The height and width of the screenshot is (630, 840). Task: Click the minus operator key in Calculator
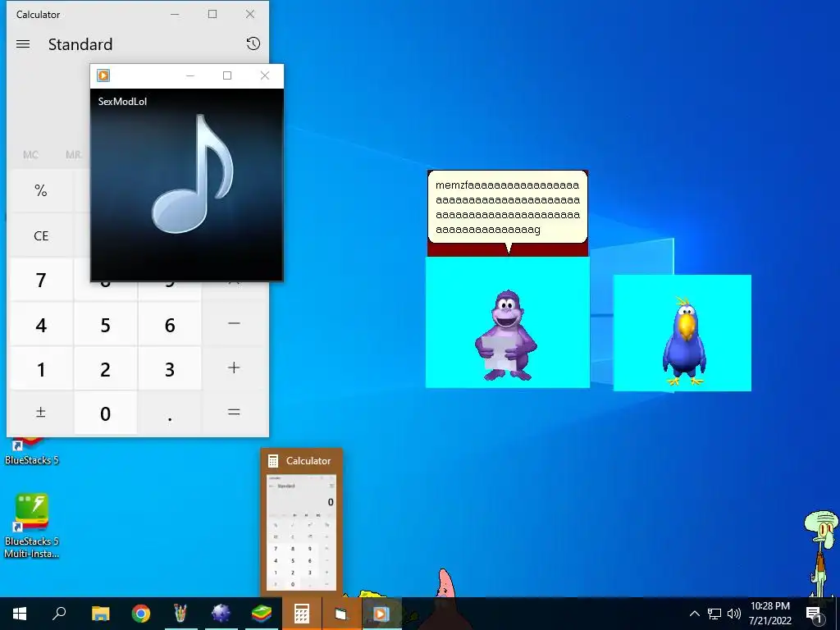point(234,323)
